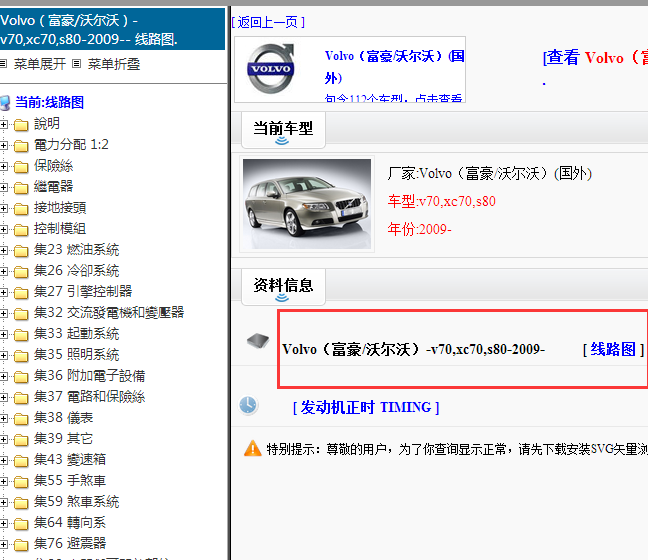This screenshot has width=648, height=560.
Task: Click the folder icon of 集26 冷卻系統
Action: (21, 272)
